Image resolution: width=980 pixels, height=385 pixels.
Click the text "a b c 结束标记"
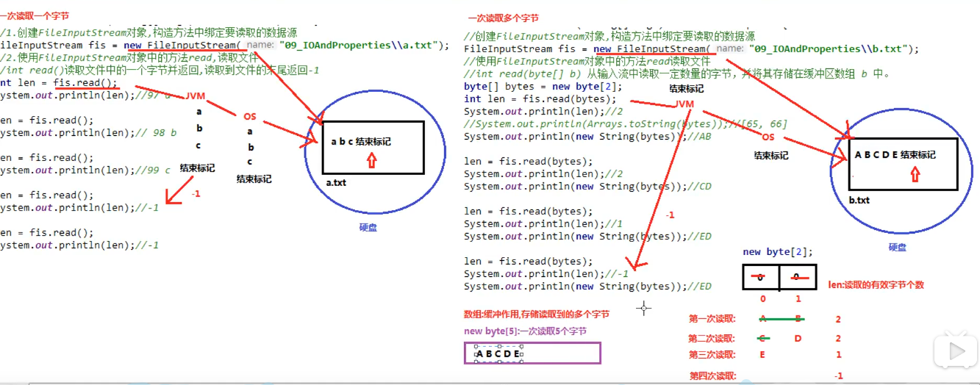point(361,141)
